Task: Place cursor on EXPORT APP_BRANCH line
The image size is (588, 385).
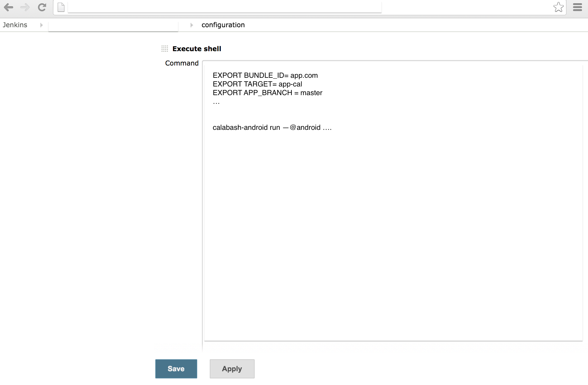Action: click(267, 93)
